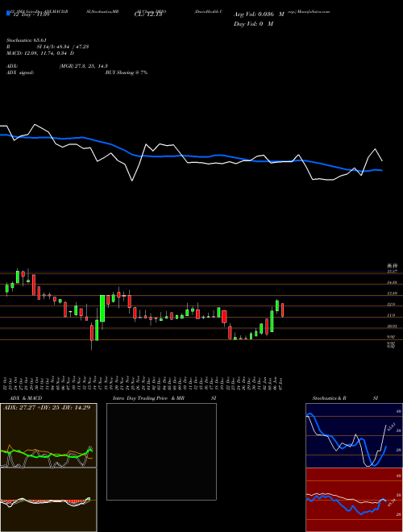Click the 'ADX: 27.27 +DY: 25 -DY: 14.29' header

click(47, 407)
